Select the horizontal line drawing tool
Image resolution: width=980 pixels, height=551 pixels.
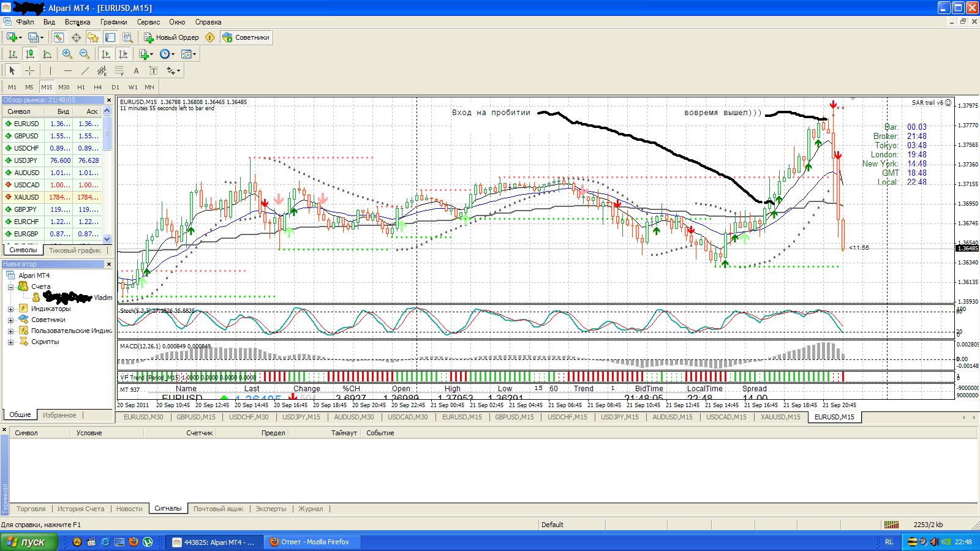pos(67,70)
